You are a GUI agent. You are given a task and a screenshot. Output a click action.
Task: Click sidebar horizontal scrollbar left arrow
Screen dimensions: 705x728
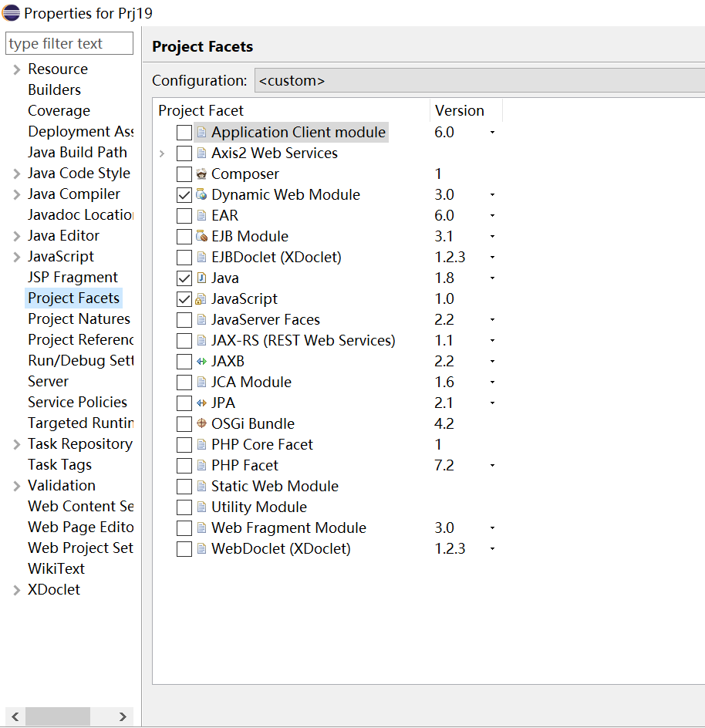pyautogui.click(x=15, y=716)
